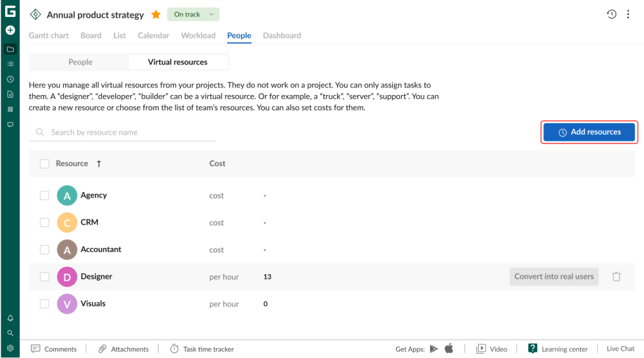Switch to the Board tab
The width and height of the screenshot is (644, 358).
(x=91, y=35)
